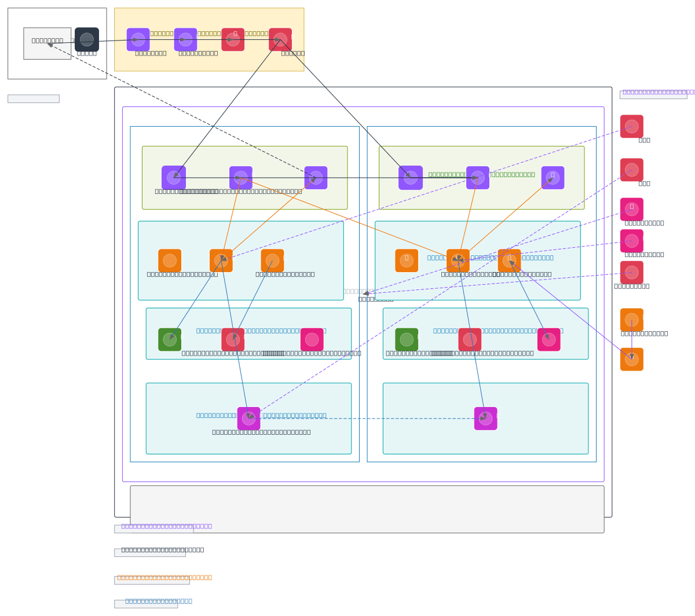
Task: Click the leftmost orange icon in the left column
Action: (170, 261)
